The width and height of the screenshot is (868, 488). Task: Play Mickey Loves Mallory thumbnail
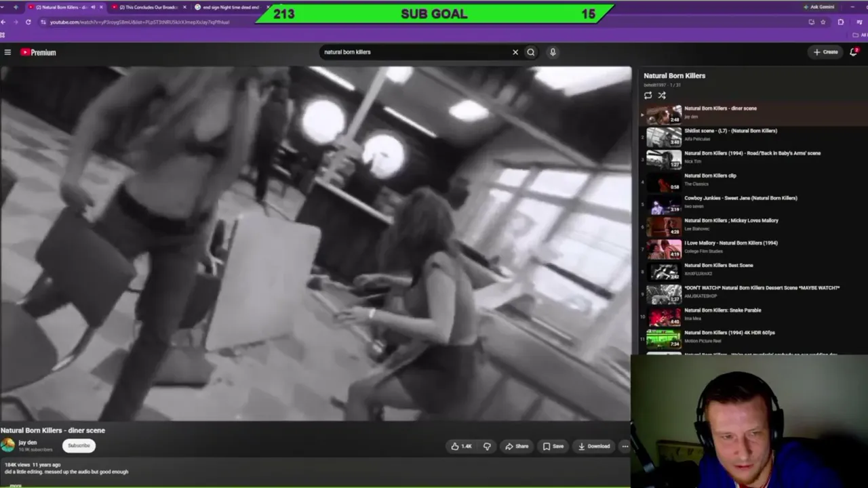[x=664, y=226]
